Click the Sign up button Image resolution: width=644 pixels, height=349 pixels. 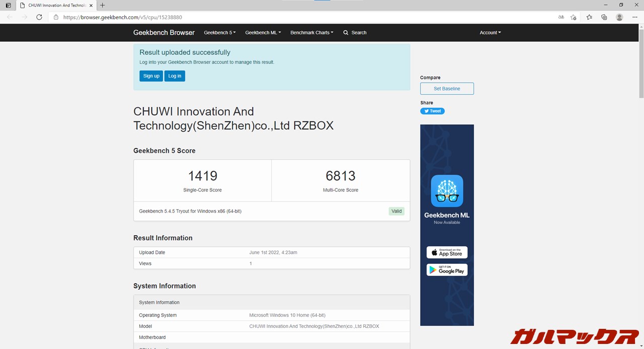click(x=151, y=76)
